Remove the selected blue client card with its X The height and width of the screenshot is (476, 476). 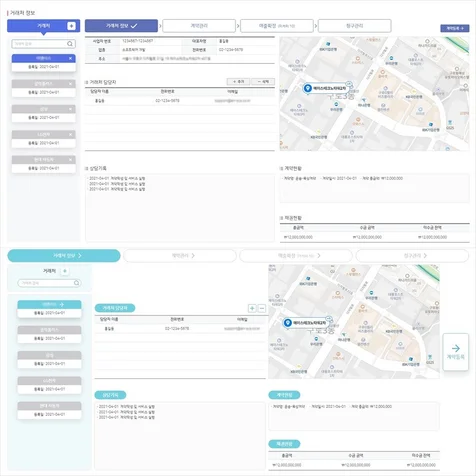pyautogui.click(x=70, y=58)
